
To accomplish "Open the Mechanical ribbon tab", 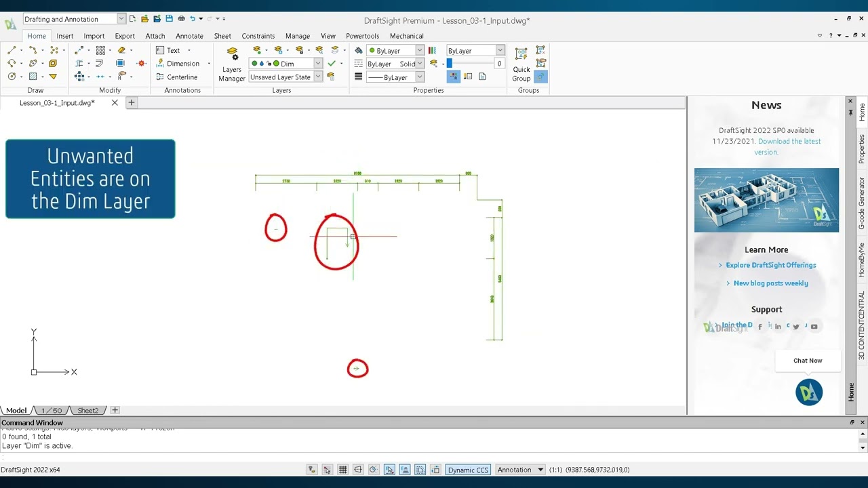I will click(406, 36).
